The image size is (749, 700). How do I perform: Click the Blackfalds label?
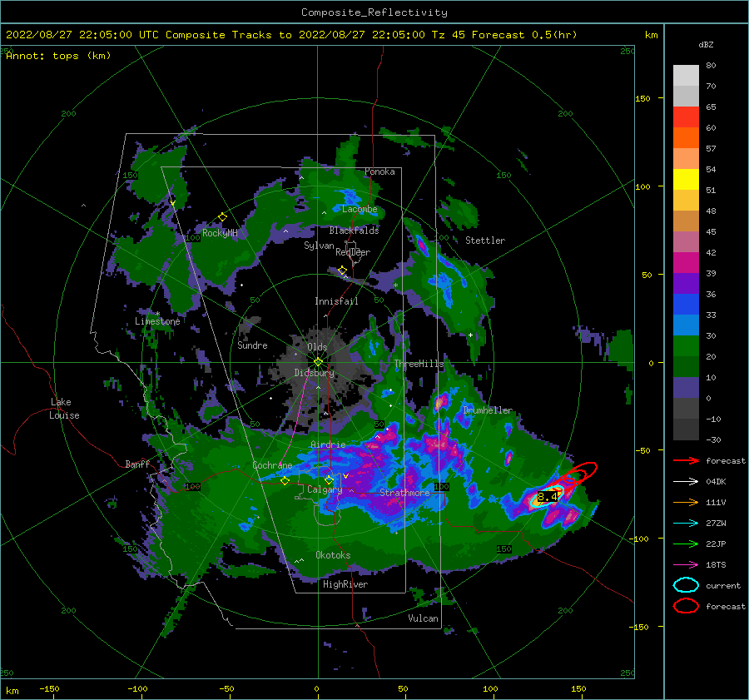354,231
